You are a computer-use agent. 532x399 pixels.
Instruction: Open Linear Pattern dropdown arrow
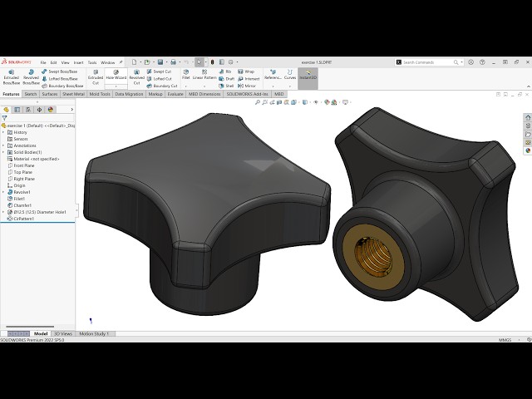204,86
